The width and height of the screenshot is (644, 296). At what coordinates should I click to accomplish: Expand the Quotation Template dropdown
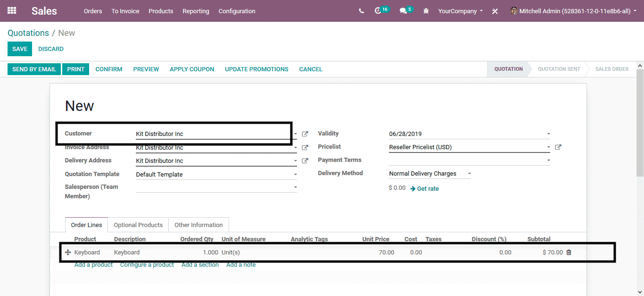tap(295, 175)
